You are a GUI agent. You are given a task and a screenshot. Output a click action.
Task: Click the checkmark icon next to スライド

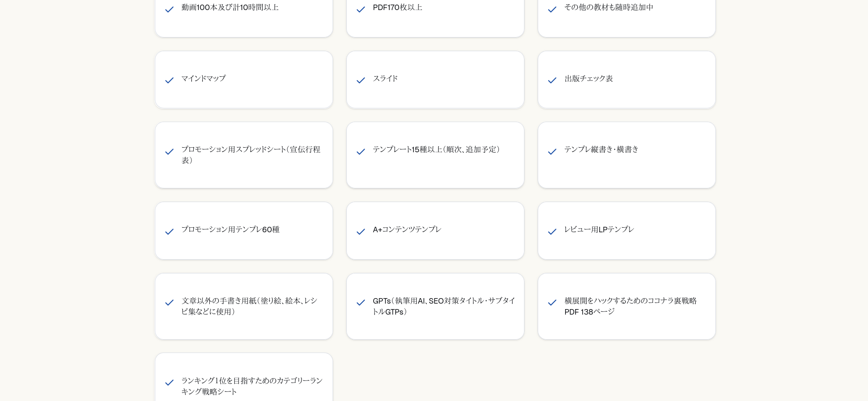click(x=360, y=80)
